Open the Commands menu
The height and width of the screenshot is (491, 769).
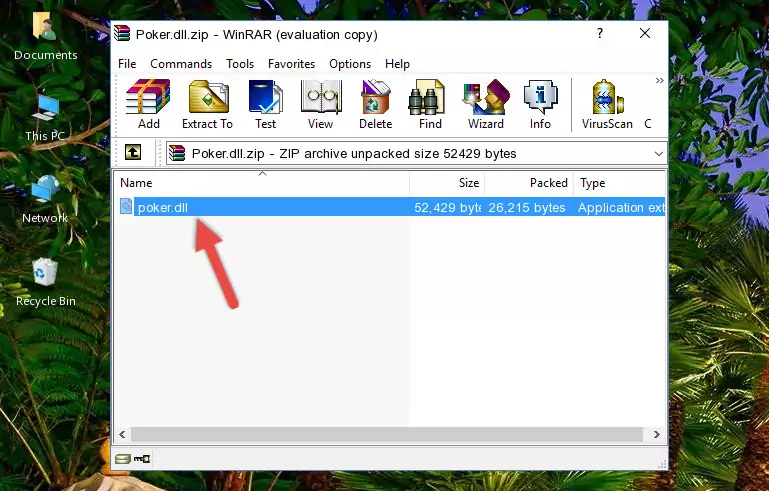click(181, 64)
